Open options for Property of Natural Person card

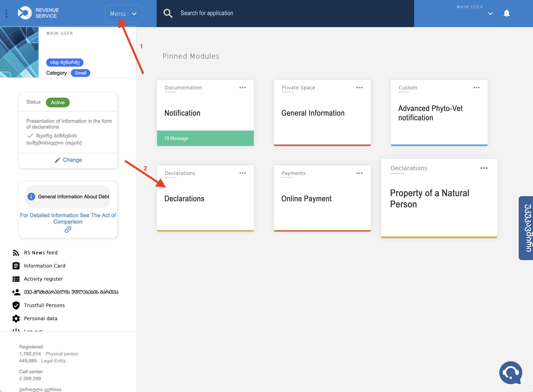click(484, 168)
